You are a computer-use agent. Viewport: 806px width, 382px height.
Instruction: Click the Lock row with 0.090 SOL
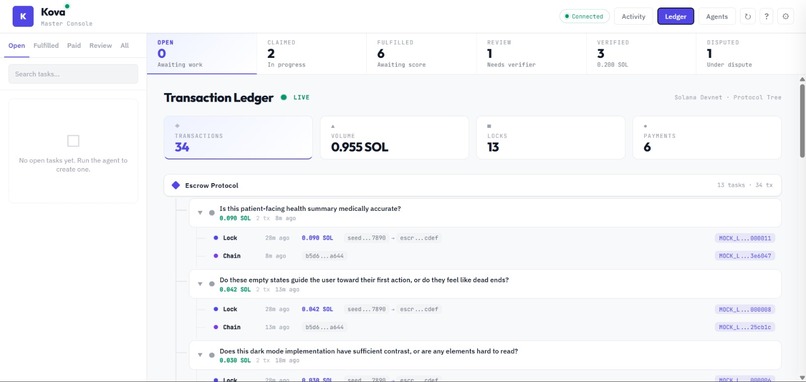(x=493, y=238)
